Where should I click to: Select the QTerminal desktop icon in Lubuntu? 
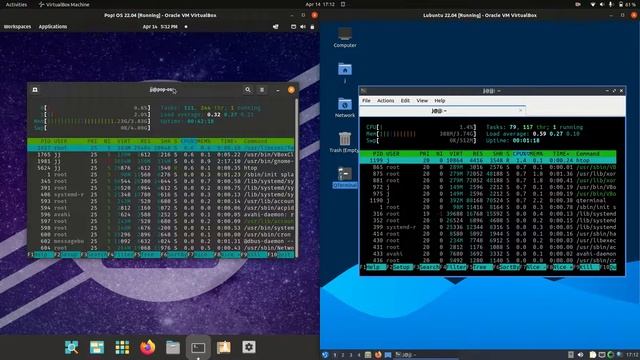coord(345,177)
